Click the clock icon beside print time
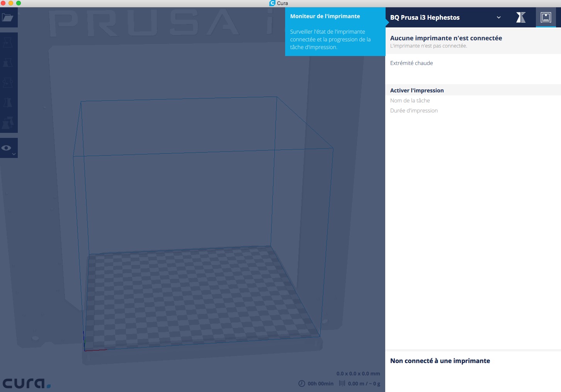Viewport: 561px width, 392px height. pyautogui.click(x=302, y=384)
